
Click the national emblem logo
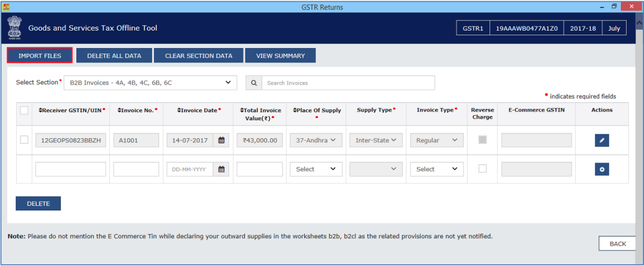13,28
